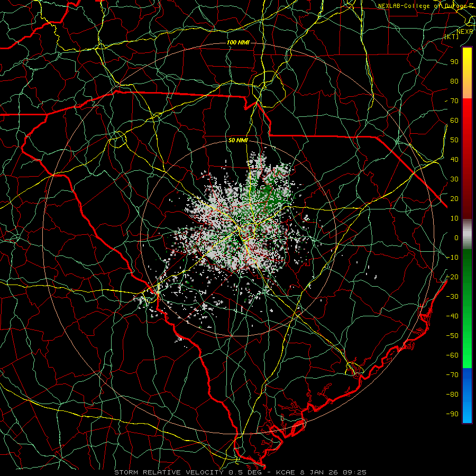Click the -50 scale value
476x476 pixels.
[x=452, y=336]
